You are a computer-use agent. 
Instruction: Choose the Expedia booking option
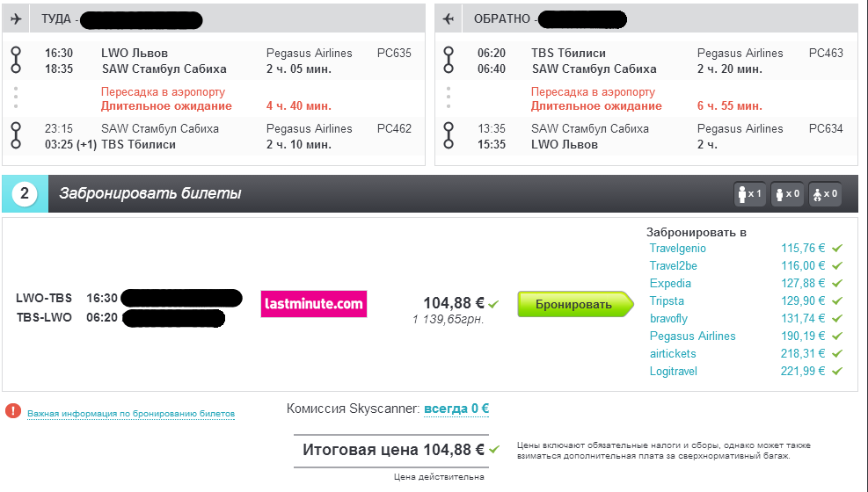(x=670, y=284)
